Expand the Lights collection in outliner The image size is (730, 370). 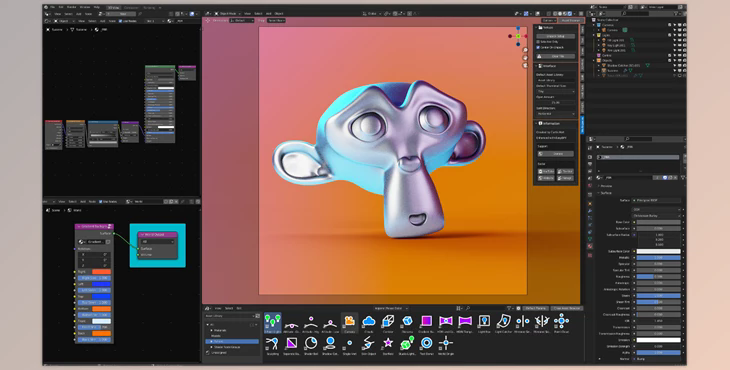[594, 35]
